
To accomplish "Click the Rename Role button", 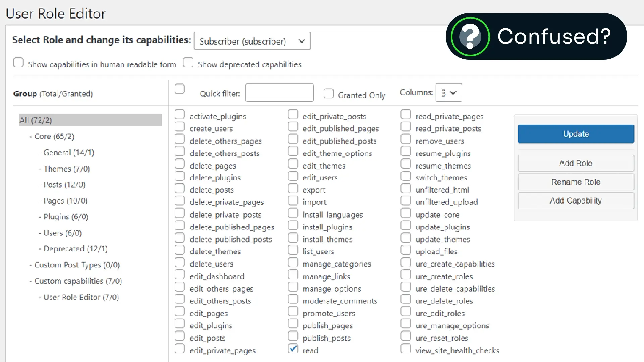I will click(576, 182).
